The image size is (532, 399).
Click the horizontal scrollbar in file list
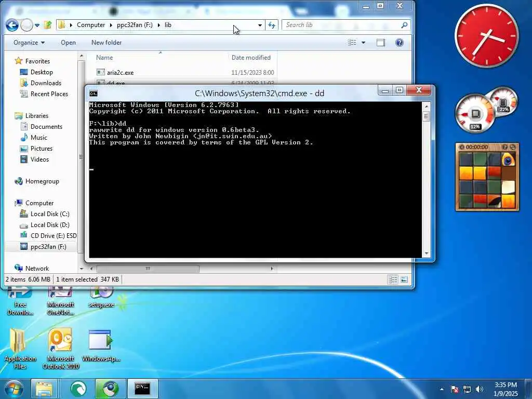pyautogui.click(x=148, y=269)
